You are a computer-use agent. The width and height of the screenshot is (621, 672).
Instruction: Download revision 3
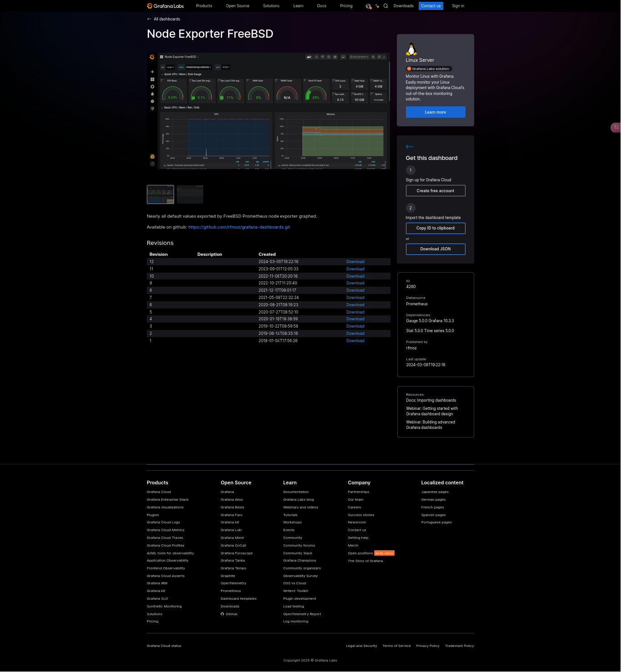[356, 326]
